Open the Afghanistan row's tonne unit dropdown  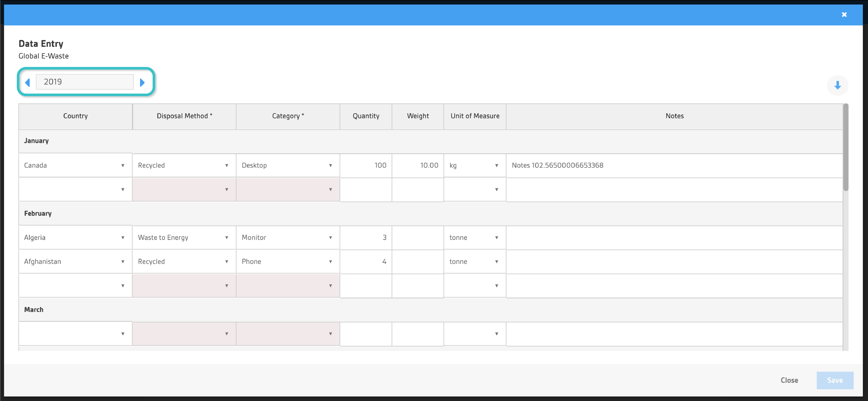click(x=475, y=261)
